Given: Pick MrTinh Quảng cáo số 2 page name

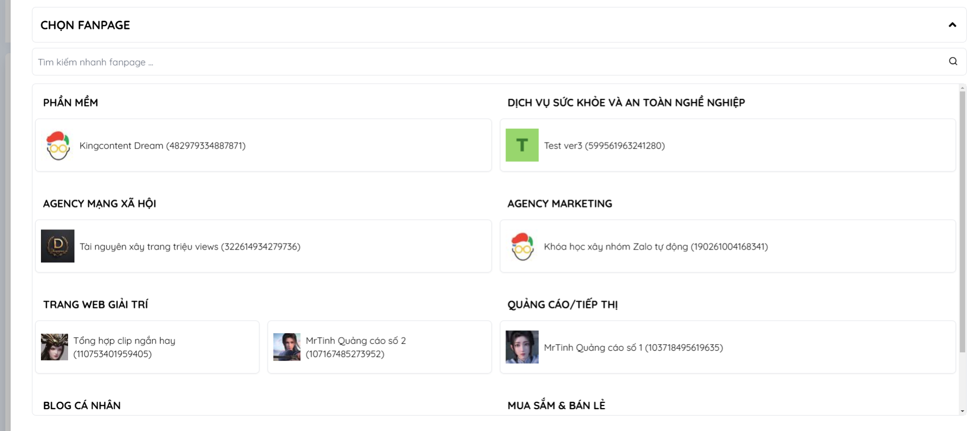Looking at the screenshot, I should pos(355,347).
